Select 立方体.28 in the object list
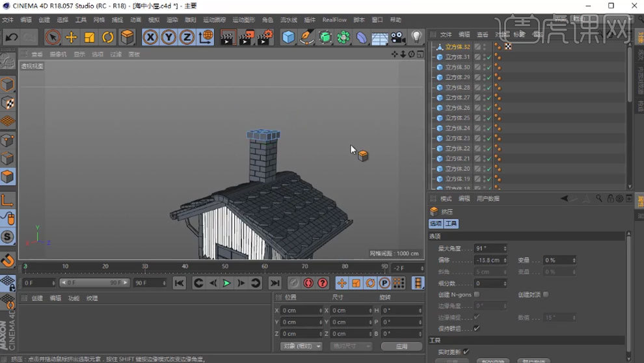The image size is (644, 363). [x=457, y=87]
